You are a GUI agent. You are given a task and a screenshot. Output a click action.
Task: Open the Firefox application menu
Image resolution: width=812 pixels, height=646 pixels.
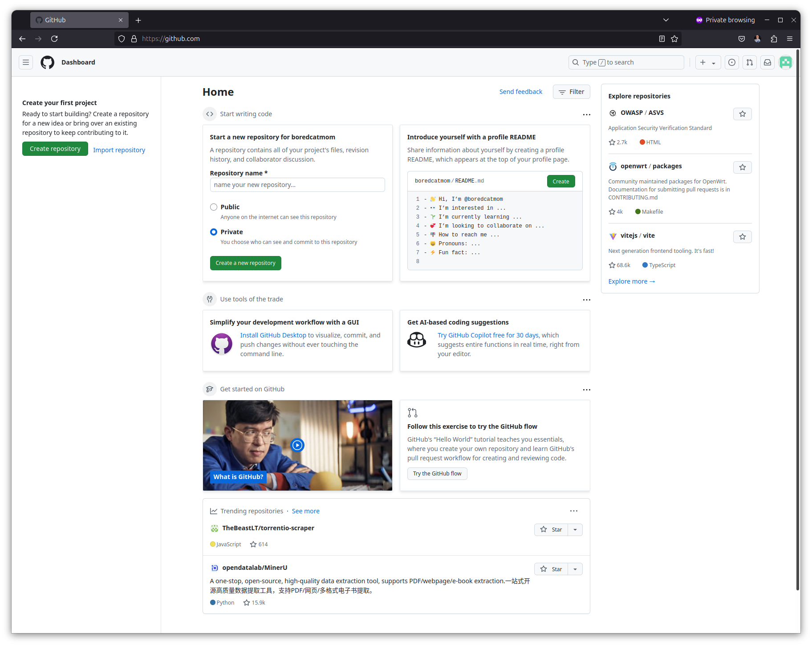(x=790, y=39)
